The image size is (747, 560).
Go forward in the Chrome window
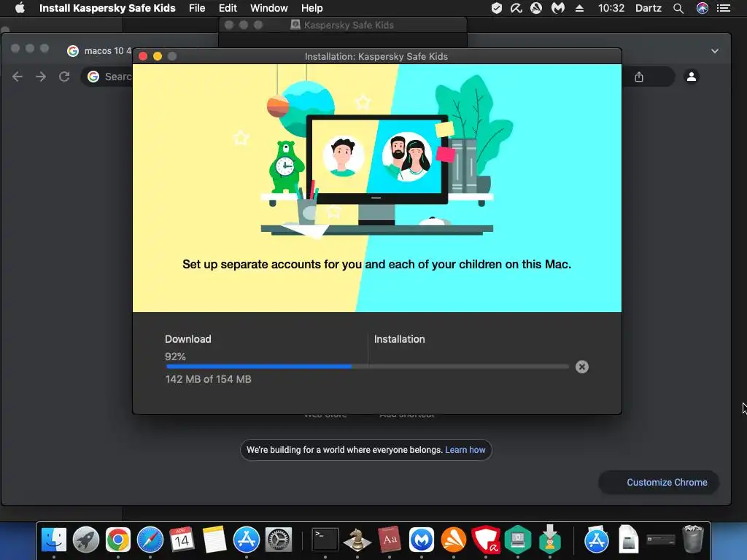tap(41, 77)
